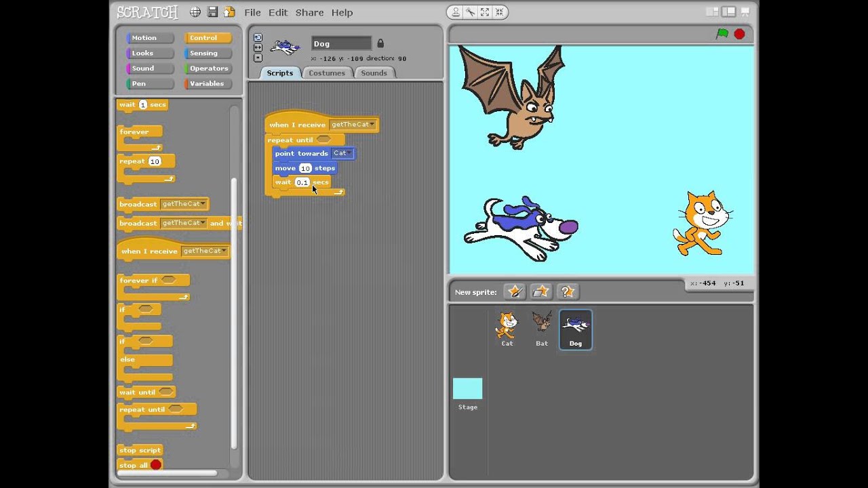Switch to small stage view mode
This screenshot has height=488, width=868.
click(712, 12)
